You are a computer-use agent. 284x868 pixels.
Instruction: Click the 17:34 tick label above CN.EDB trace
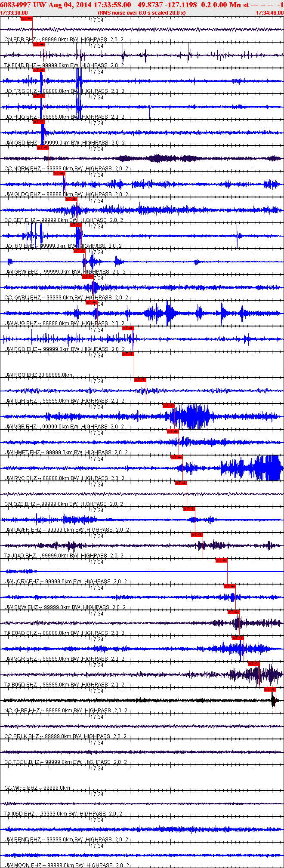(97, 20)
